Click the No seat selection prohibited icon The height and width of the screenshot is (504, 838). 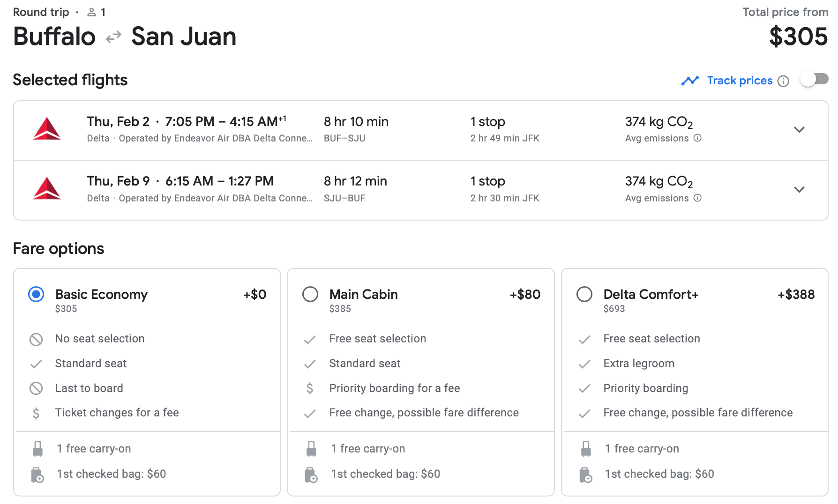click(x=36, y=339)
